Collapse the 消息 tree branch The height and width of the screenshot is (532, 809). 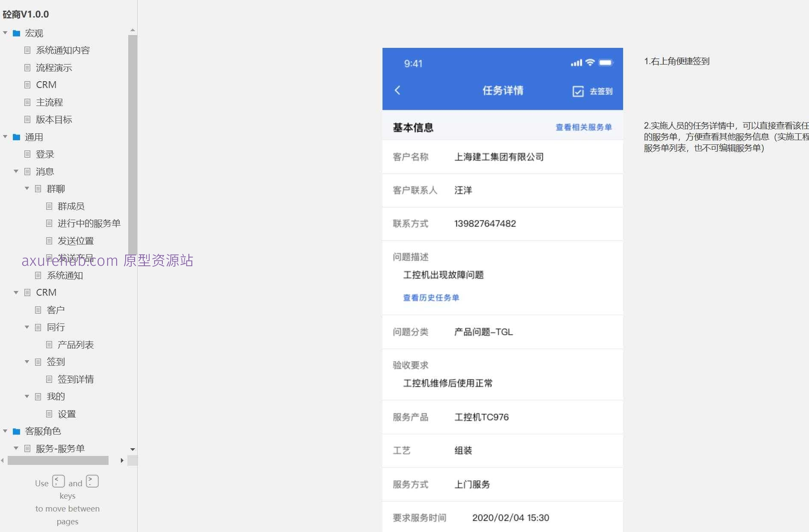(x=16, y=171)
